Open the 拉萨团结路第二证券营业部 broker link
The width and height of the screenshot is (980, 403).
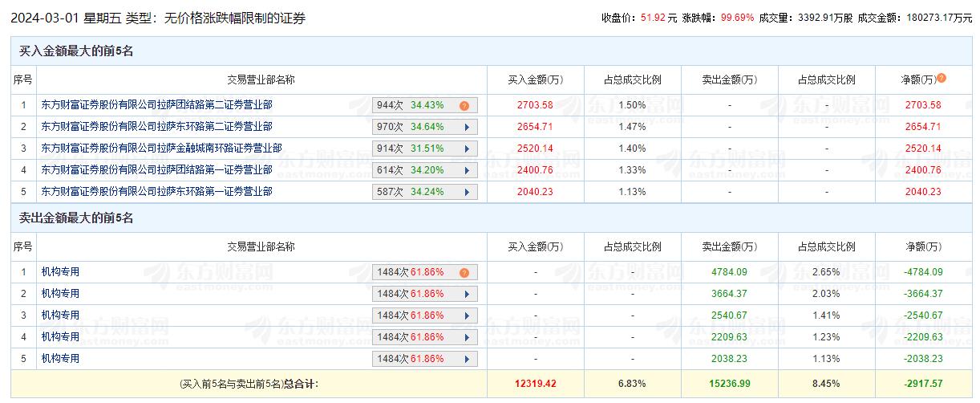pos(156,105)
